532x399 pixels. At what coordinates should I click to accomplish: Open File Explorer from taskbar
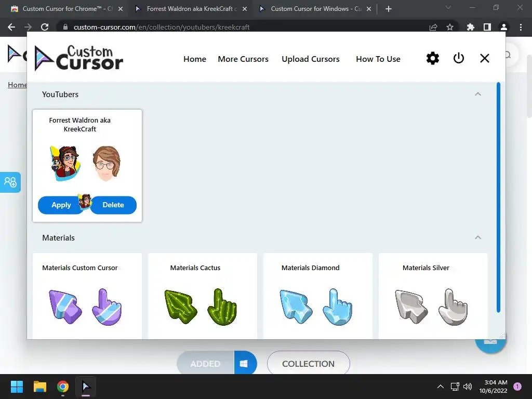tap(39, 387)
